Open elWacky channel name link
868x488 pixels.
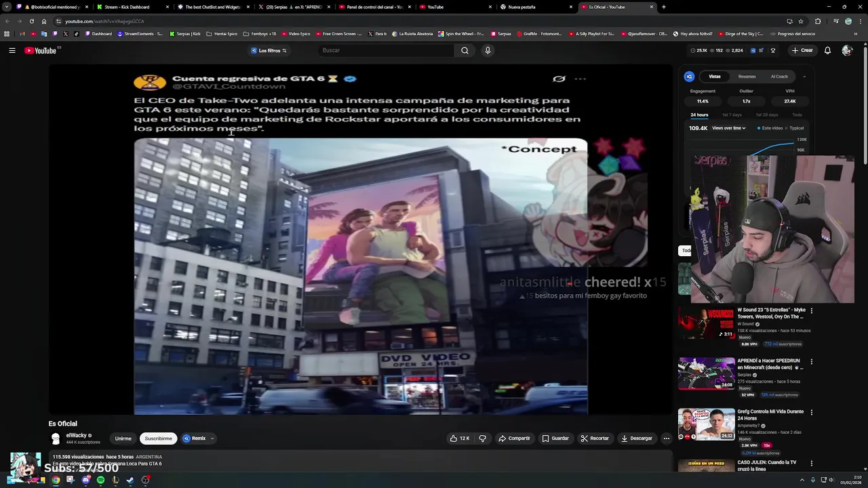77,436
